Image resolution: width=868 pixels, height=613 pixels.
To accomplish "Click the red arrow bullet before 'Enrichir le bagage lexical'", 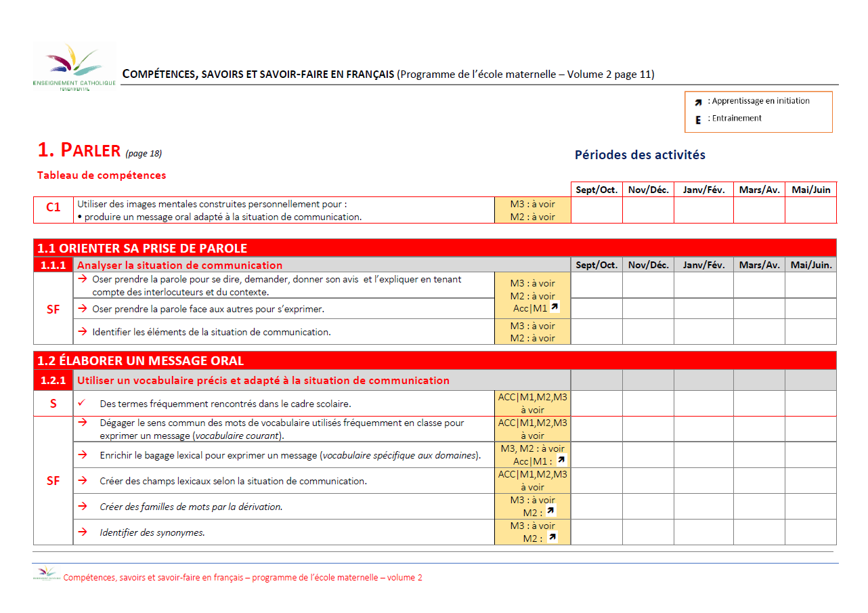I will [83, 455].
